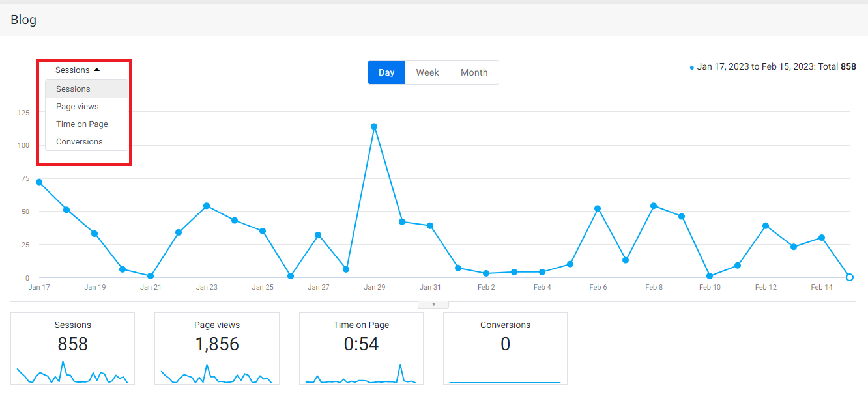The height and width of the screenshot is (399, 868).
Task: Collapse chart using small down-arrow handle
Action: click(x=433, y=304)
